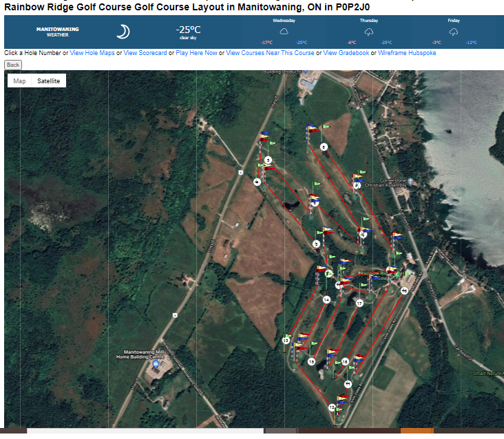Click the lower Hwy 6 road shield
This screenshot has height=439, width=504.
click(175, 315)
